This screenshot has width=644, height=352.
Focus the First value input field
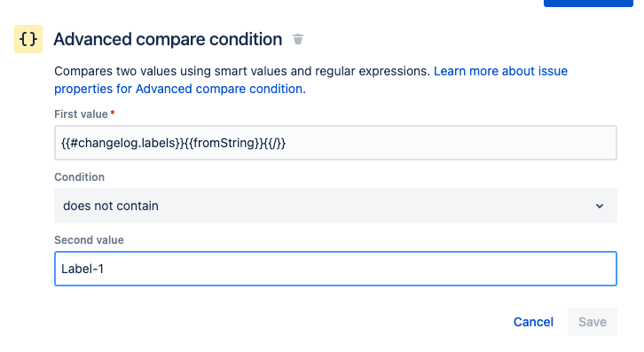[335, 143]
